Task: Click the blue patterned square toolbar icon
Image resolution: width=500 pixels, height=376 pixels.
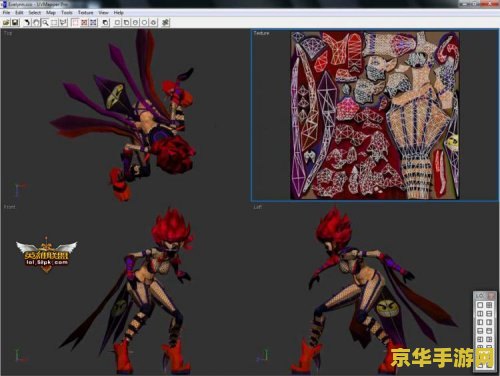Action: click(93, 23)
